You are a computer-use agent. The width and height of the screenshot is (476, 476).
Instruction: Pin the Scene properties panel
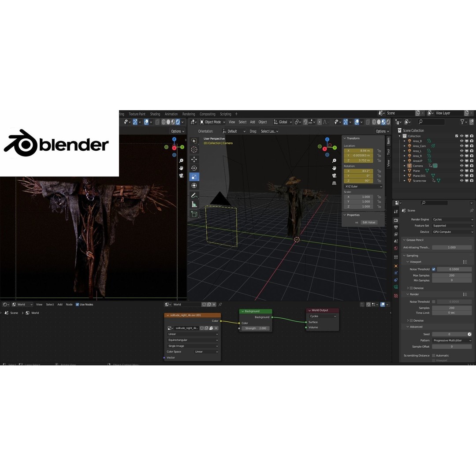pos(472,210)
